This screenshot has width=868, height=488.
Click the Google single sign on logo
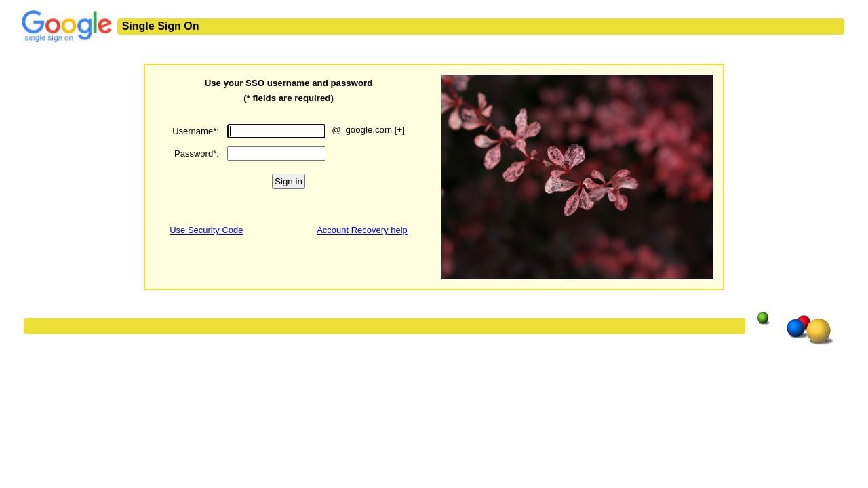pyautogui.click(x=66, y=26)
